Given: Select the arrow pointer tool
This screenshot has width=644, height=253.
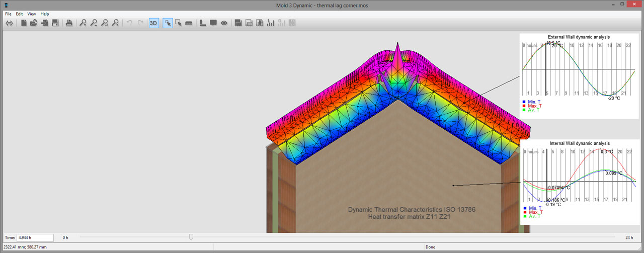Looking at the screenshot, I should pyautogui.click(x=168, y=23).
